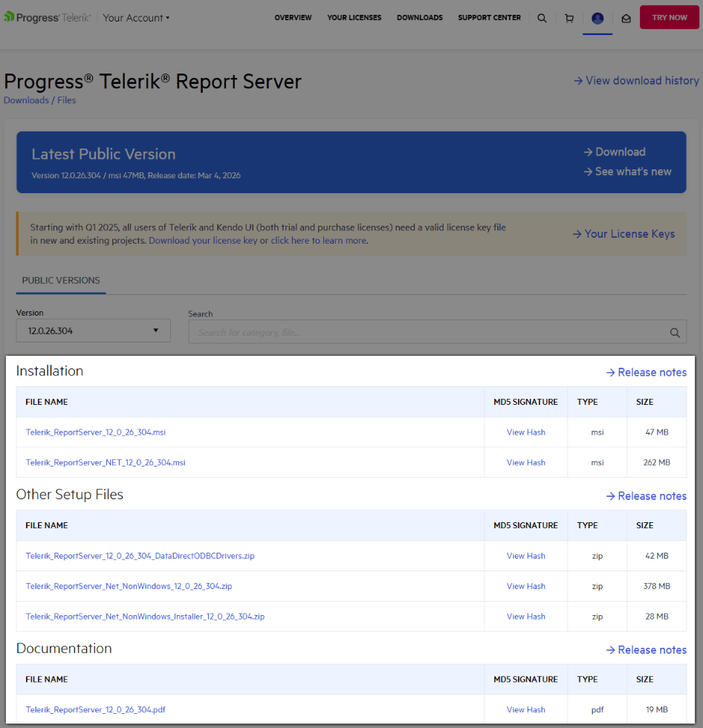Click the magnifier icon in the file search field
703x728 pixels.
pos(675,332)
